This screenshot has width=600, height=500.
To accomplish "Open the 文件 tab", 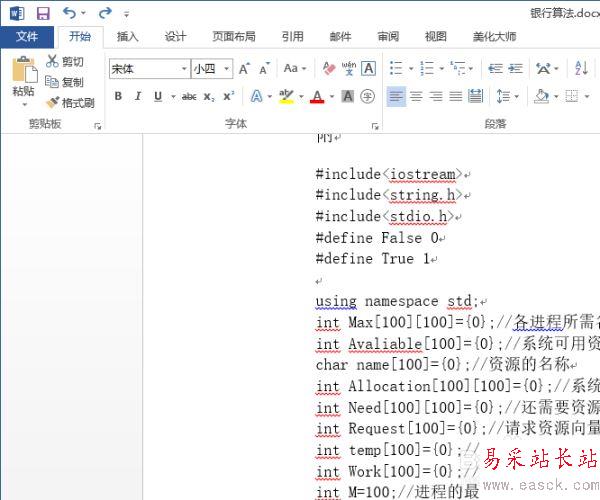I will pos(27,37).
